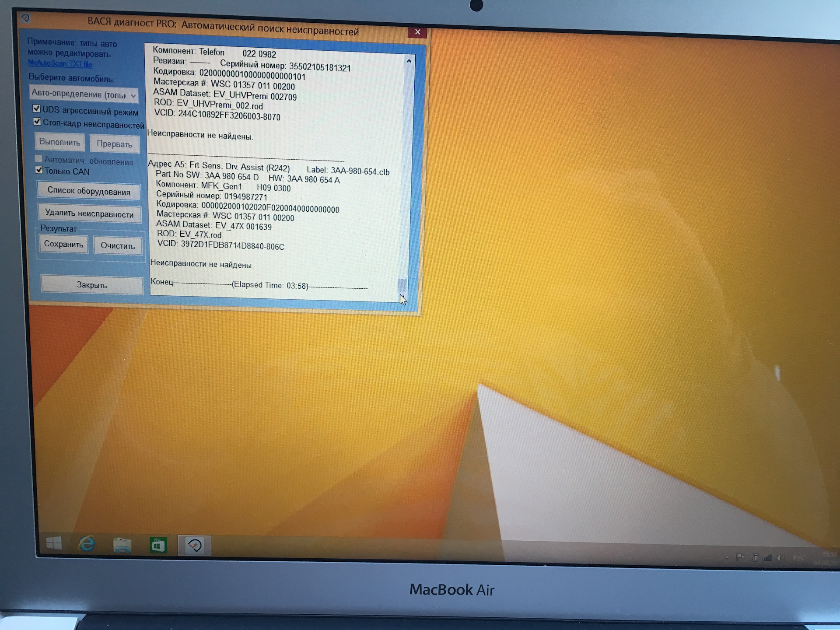This screenshot has height=630, width=840.
Task: Toggle Автоматич. обновление checkbox
Action: click(x=38, y=158)
